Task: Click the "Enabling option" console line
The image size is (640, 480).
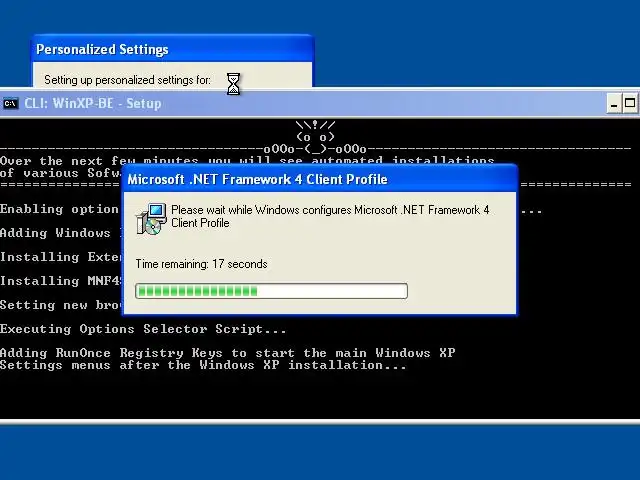Action: (x=60, y=209)
